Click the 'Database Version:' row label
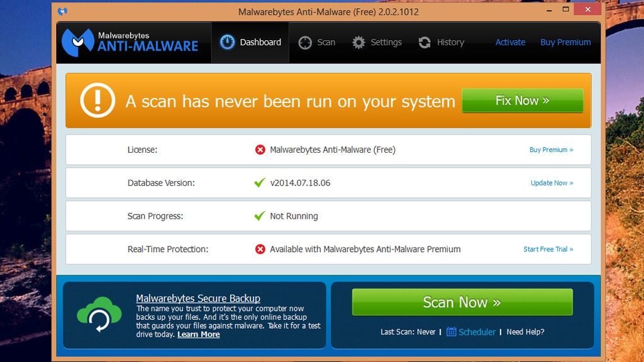This screenshot has width=644, height=362. pos(161,183)
